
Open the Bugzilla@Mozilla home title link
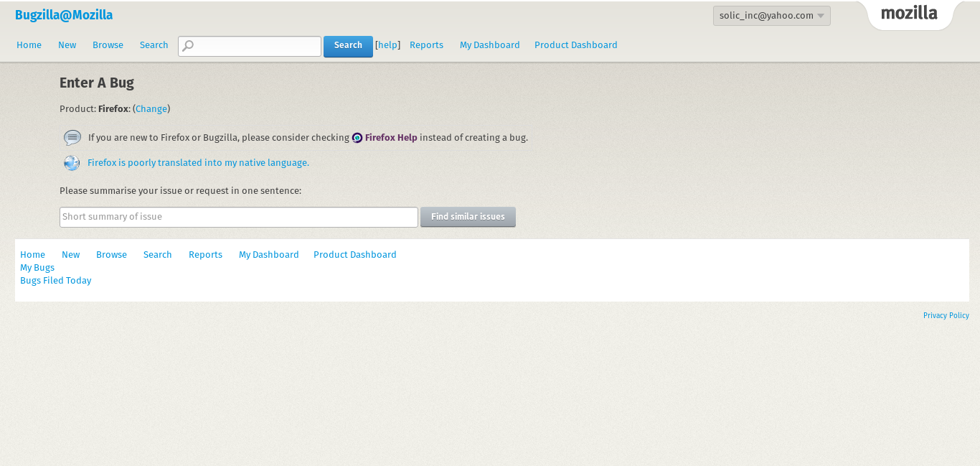coord(64,15)
